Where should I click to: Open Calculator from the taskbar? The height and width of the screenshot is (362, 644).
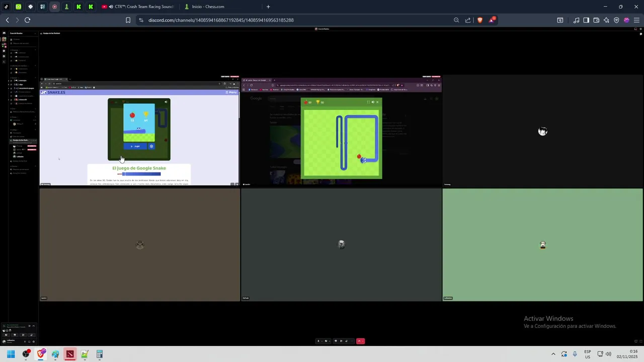tap(100, 354)
